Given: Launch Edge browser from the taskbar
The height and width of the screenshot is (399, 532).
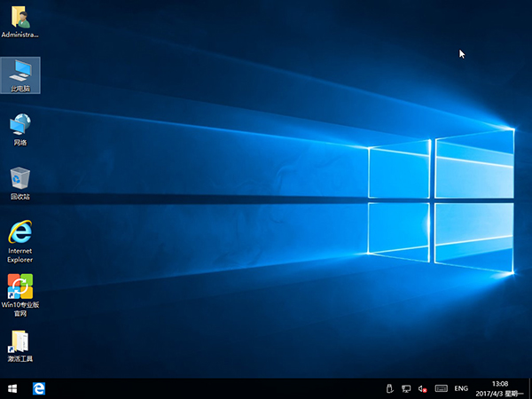Looking at the screenshot, I should tap(39, 388).
